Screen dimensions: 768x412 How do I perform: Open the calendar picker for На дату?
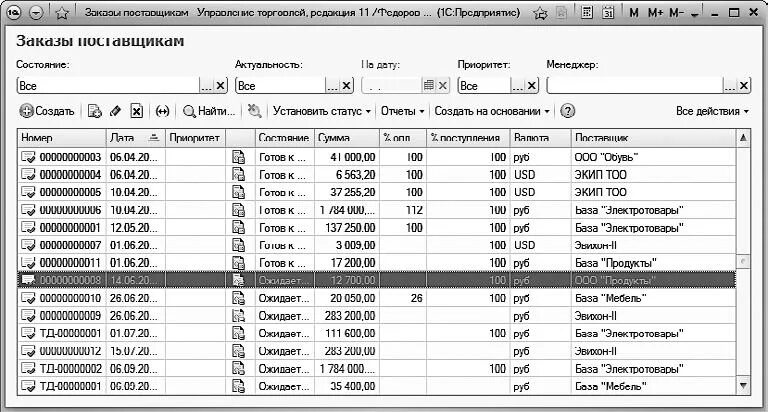429,85
